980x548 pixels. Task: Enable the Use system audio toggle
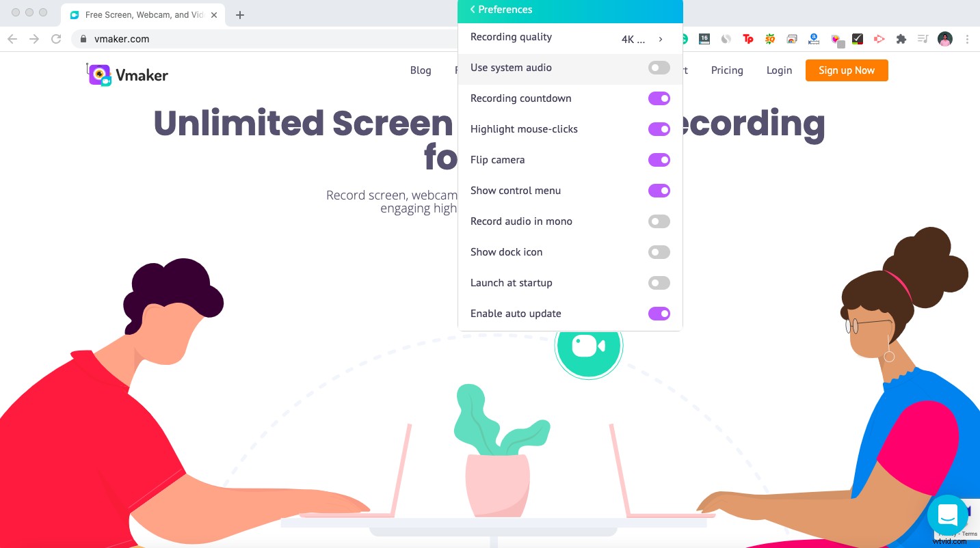coord(659,68)
